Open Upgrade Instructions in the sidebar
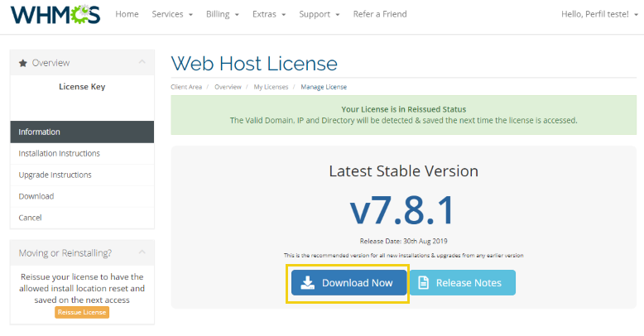The image size is (644, 336). (82, 175)
